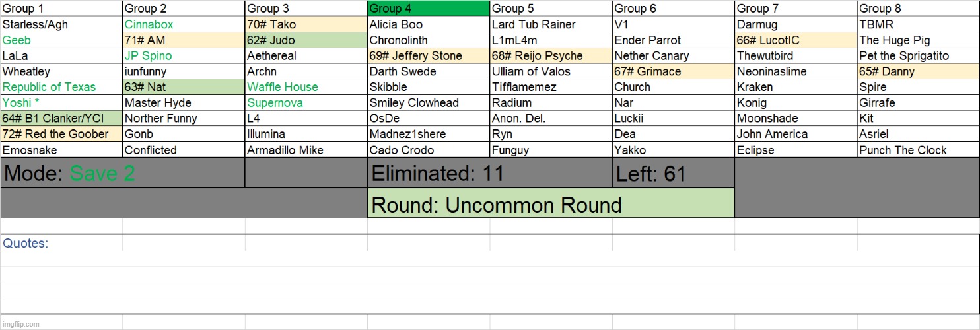980x330 pixels.
Task: Select the 70# Tako cell
Action: pyautogui.click(x=306, y=24)
